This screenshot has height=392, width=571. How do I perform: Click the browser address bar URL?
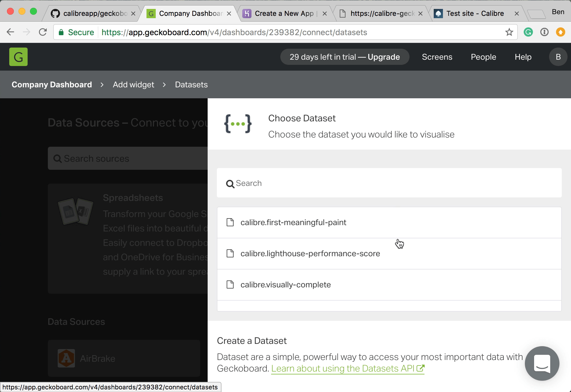tap(234, 32)
